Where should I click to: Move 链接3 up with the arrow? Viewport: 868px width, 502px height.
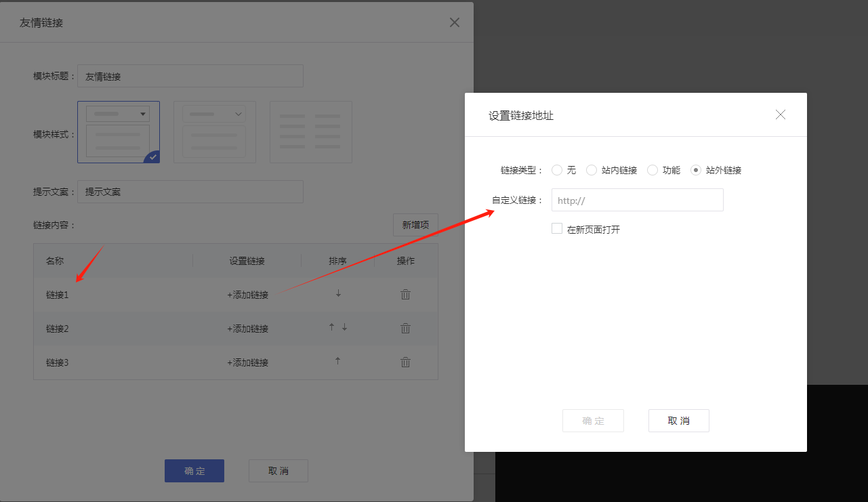[x=337, y=360]
